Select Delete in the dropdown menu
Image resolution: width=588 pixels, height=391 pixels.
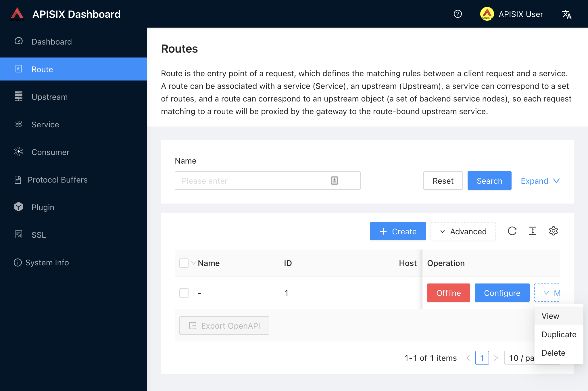[553, 353]
